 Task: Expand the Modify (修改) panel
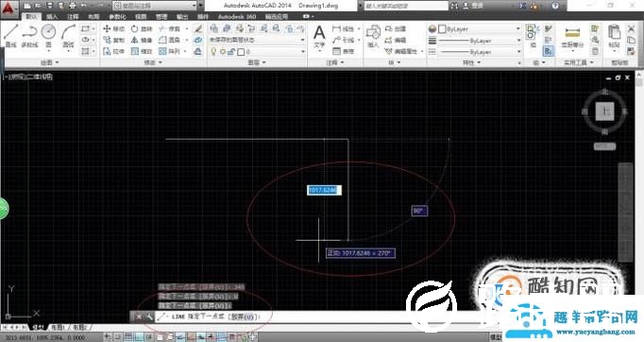(x=153, y=62)
